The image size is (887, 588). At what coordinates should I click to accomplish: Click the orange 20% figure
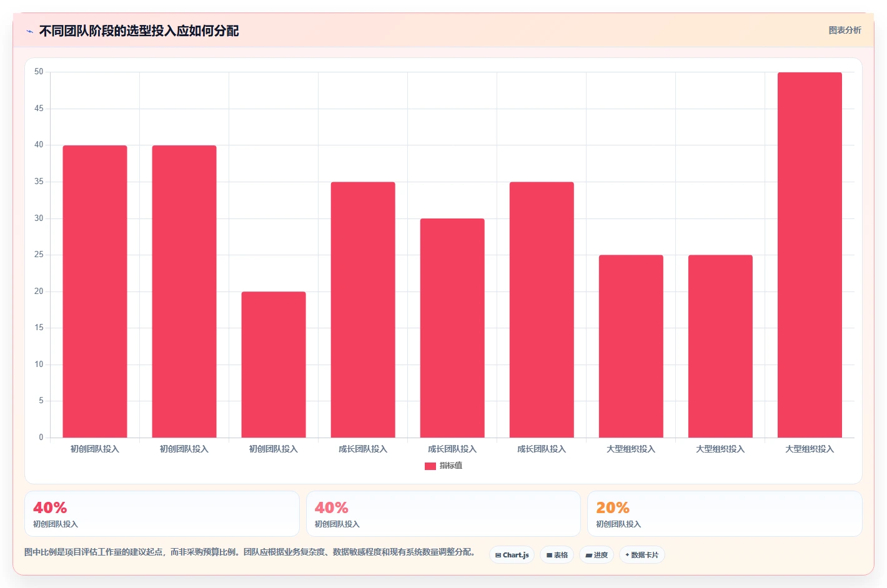tap(613, 507)
